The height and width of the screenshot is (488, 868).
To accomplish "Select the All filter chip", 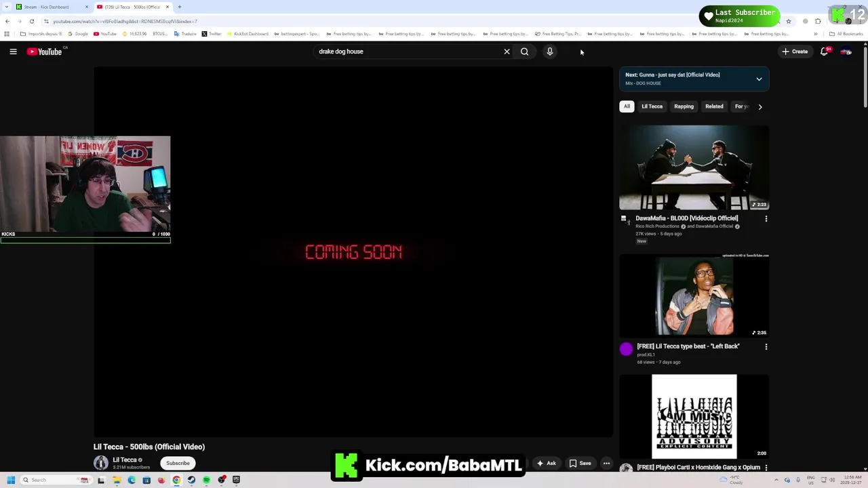I will (x=627, y=106).
